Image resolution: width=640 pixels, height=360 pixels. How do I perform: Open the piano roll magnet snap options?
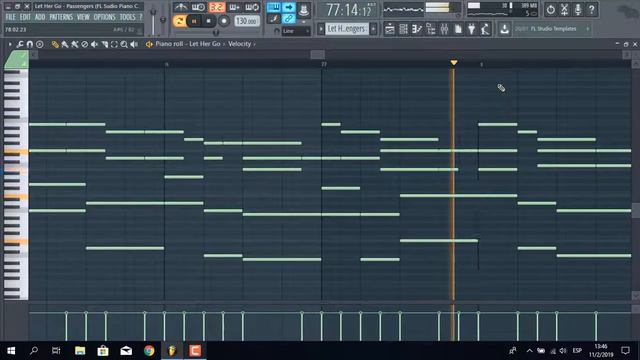tap(30, 44)
